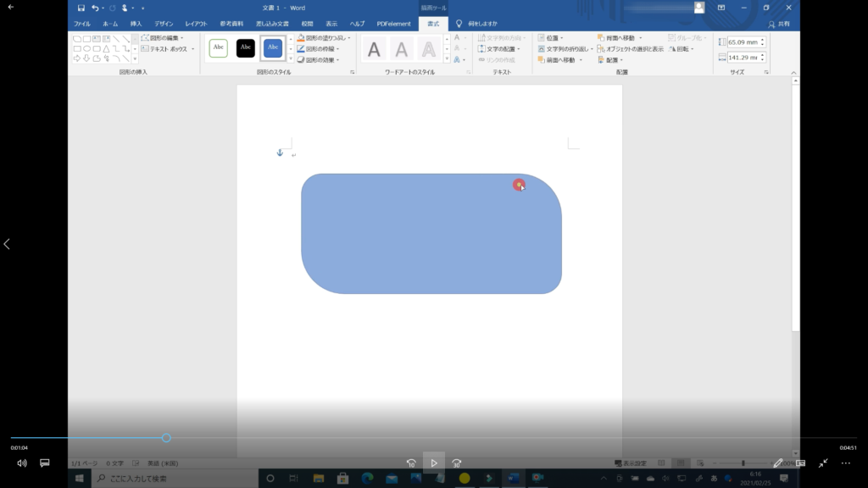Open the 図形の枠線 shape outline menu
Image resolution: width=868 pixels, height=488 pixels.
click(319, 49)
